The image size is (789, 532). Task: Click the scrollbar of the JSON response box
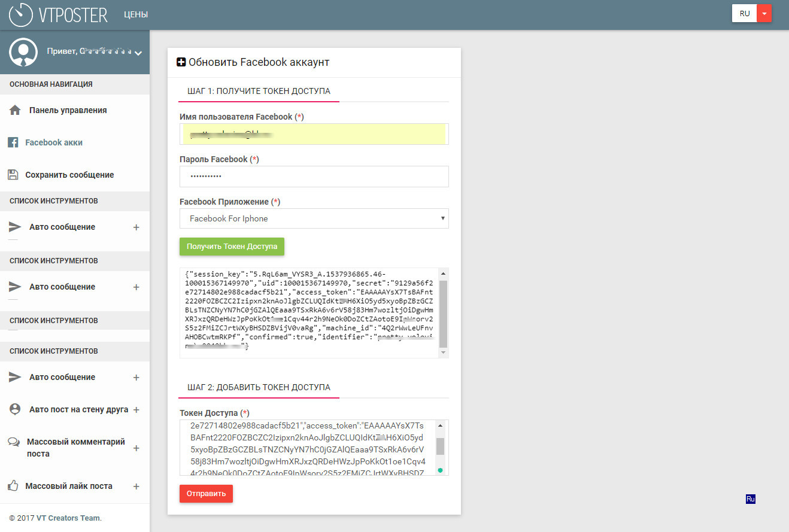[x=443, y=313]
